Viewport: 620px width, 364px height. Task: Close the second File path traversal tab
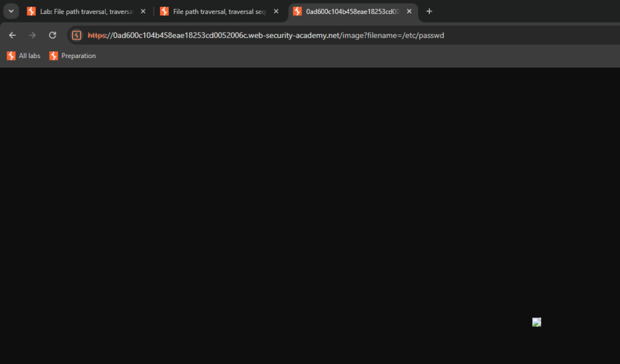pyautogui.click(x=276, y=11)
